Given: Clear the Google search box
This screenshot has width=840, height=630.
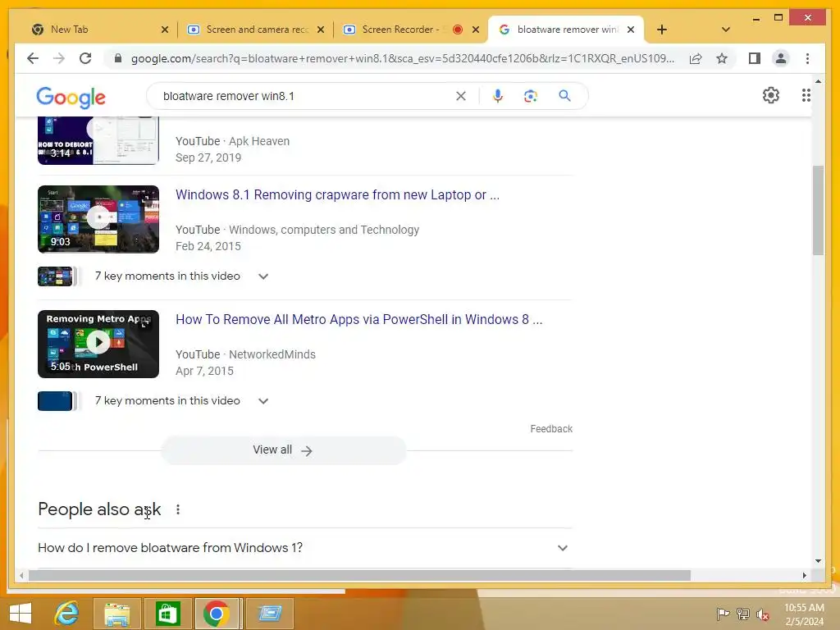Looking at the screenshot, I should [x=461, y=96].
